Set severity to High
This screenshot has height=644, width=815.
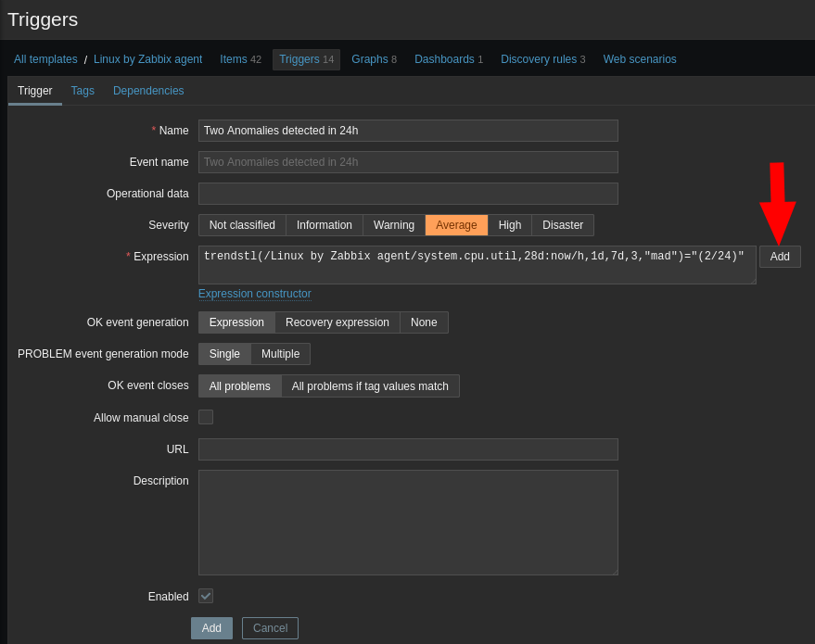pos(509,224)
